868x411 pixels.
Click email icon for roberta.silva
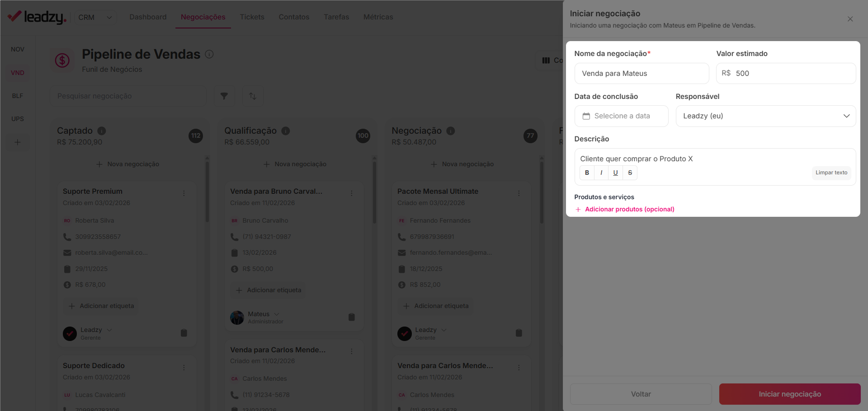tap(67, 252)
